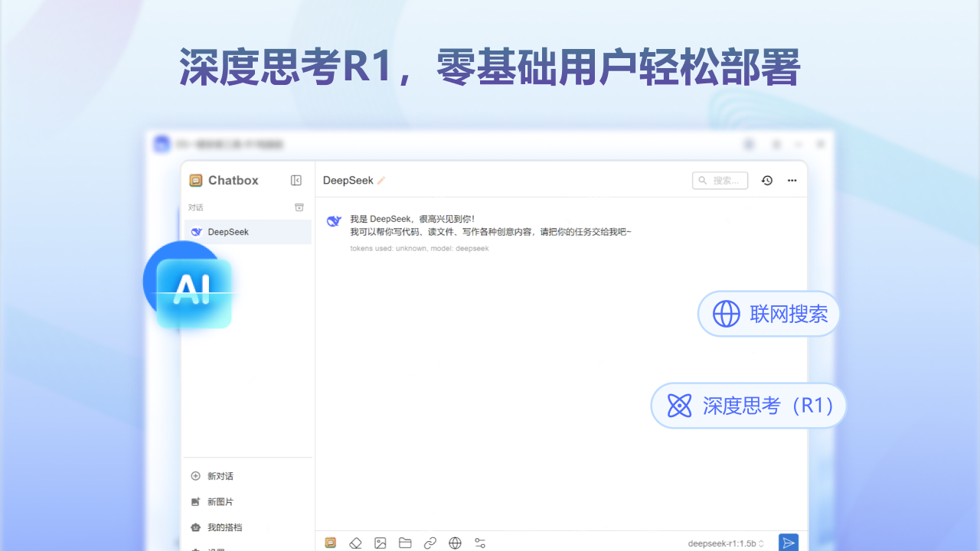Collapse the sidebar using the panel icon

296,180
